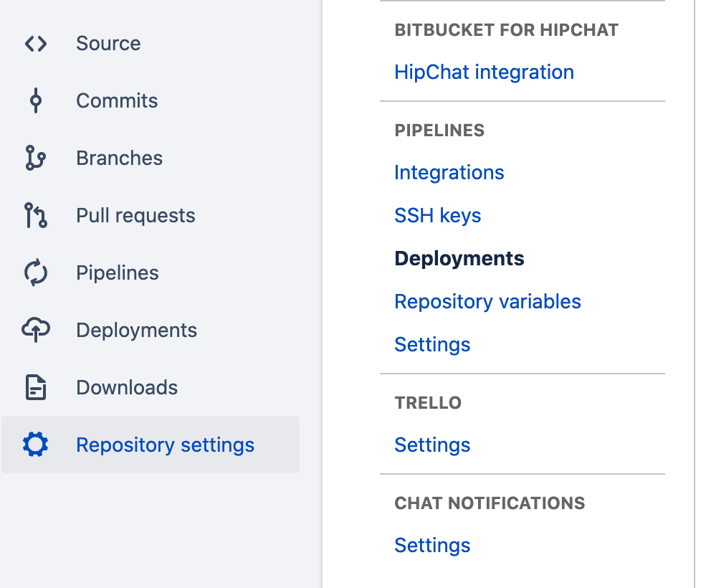Click the Pipelines circular arrows icon
Viewport: 701px width, 588px height.
(35, 272)
